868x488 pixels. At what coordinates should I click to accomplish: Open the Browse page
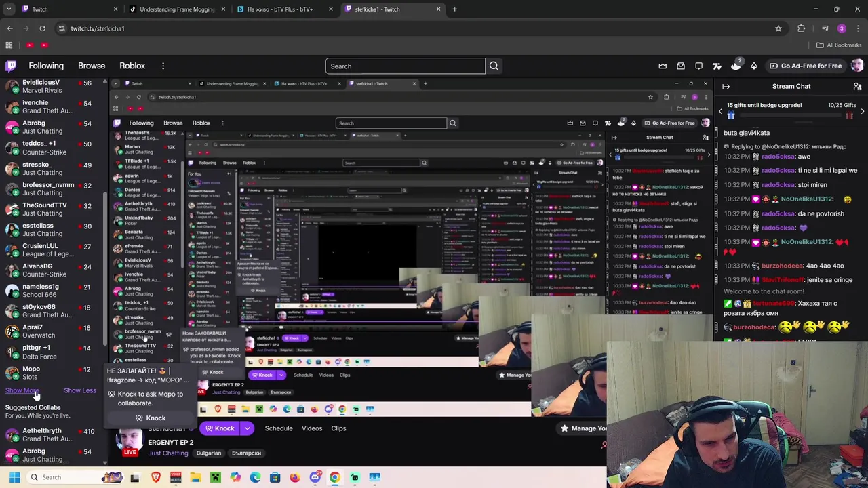tap(92, 66)
